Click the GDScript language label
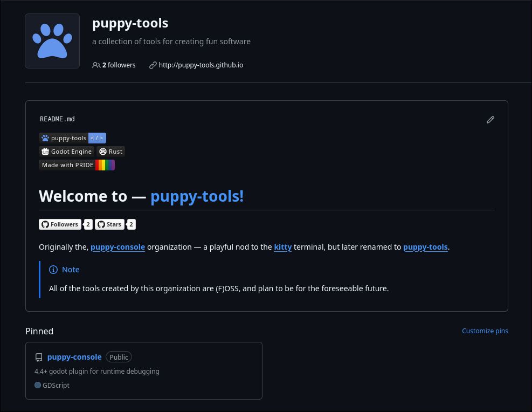 coord(56,386)
